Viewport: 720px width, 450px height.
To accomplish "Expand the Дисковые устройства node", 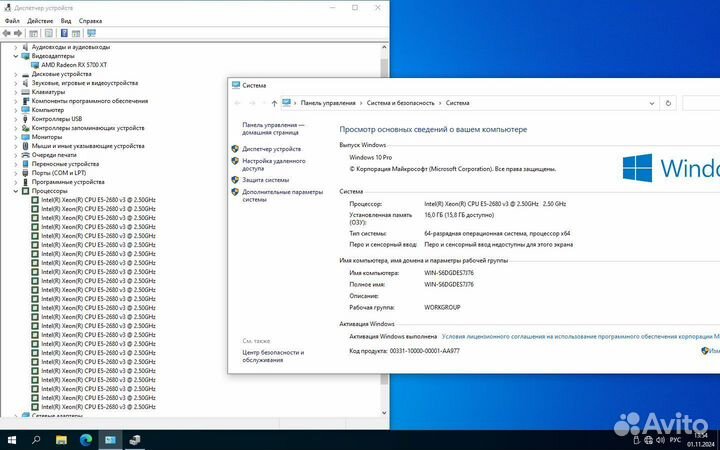I will click(x=16, y=74).
